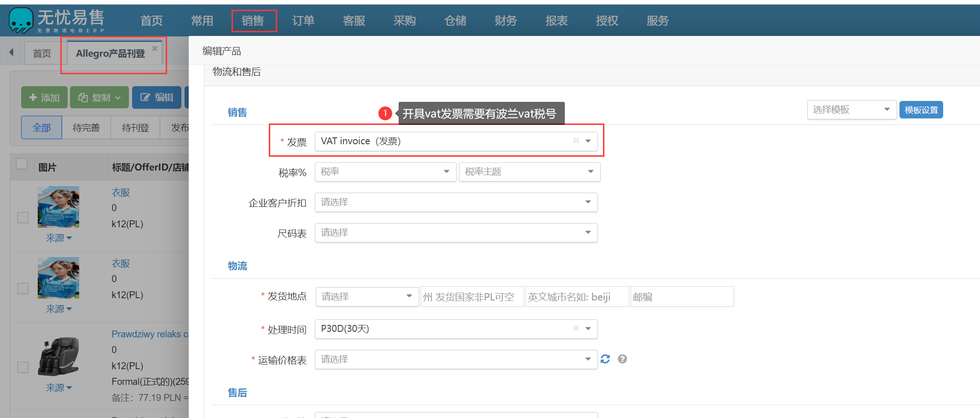Click the 邮编 postal code input field
The height and width of the screenshot is (418, 980).
682,297
